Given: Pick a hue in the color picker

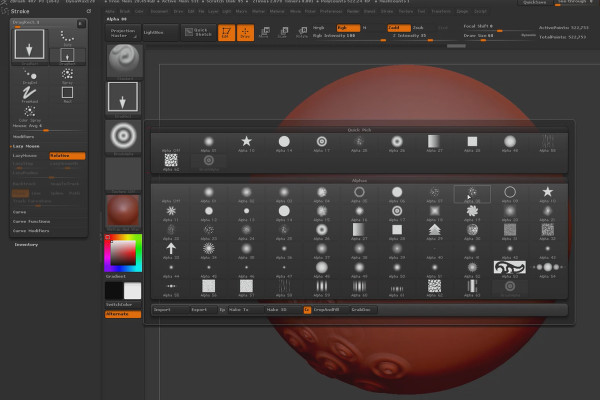Looking at the screenshot, I should [x=123, y=253].
